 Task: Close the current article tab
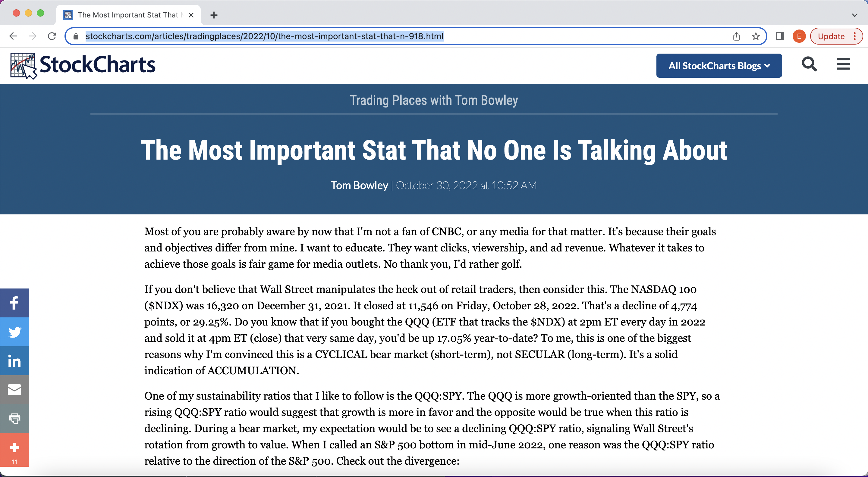click(x=191, y=15)
